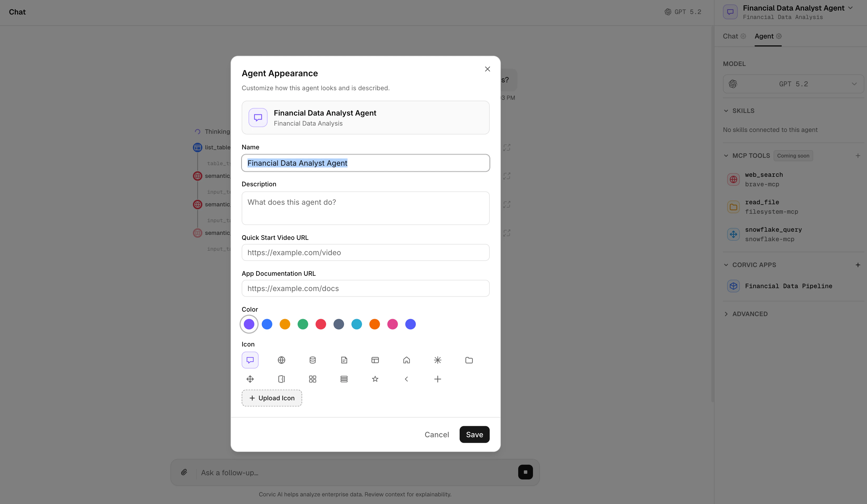Select the star icon for the agent
The width and height of the screenshot is (867, 504).
click(x=375, y=379)
